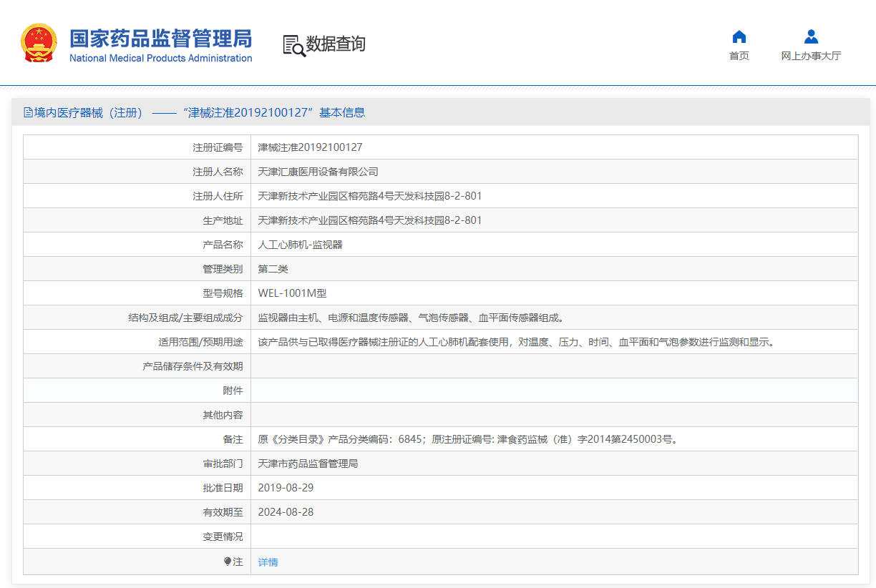Select the 第二类 value
Screen dimensions: 876x588
[x=273, y=269]
